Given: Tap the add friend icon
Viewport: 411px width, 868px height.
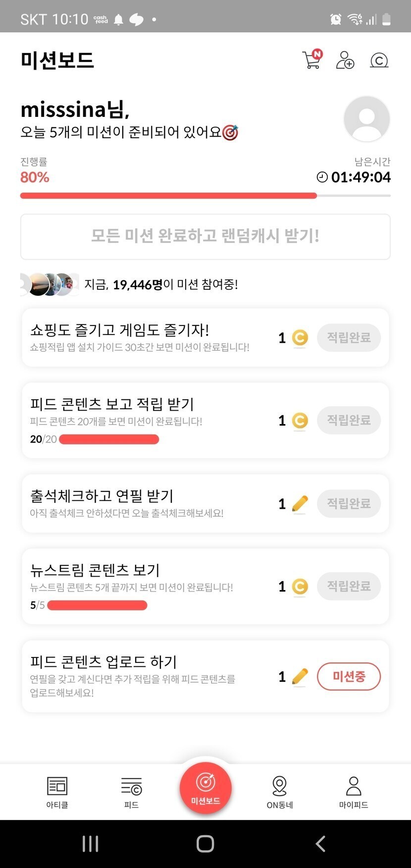Looking at the screenshot, I should click(345, 60).
